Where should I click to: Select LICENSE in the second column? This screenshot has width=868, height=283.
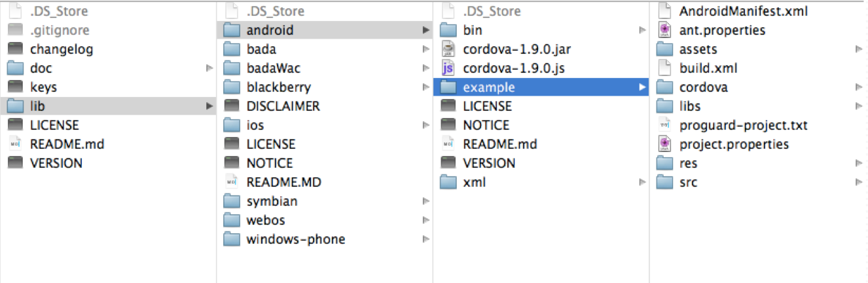click(x=271, y=144)
